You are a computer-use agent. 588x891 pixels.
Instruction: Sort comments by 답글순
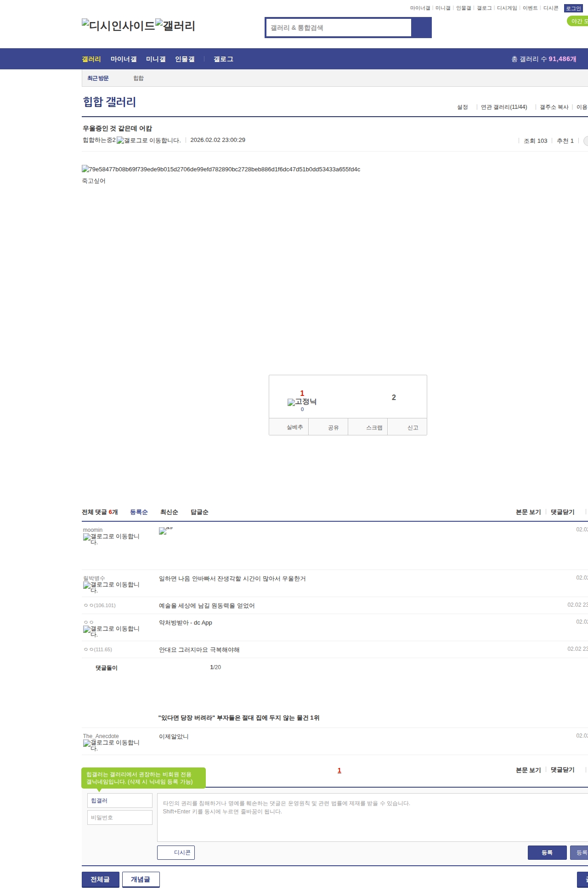pos(199,512)
